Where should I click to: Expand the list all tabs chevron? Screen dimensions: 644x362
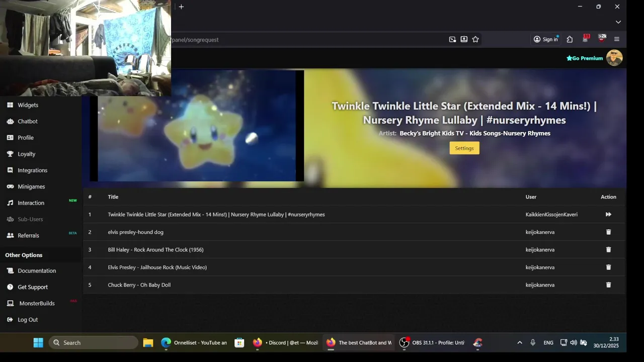[618, 22]
